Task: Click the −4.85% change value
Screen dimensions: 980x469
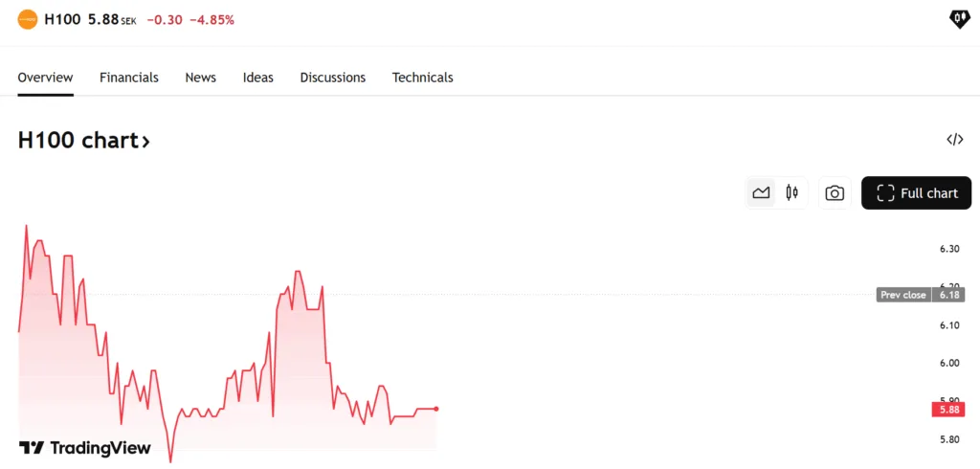Action: click(212, 20)
